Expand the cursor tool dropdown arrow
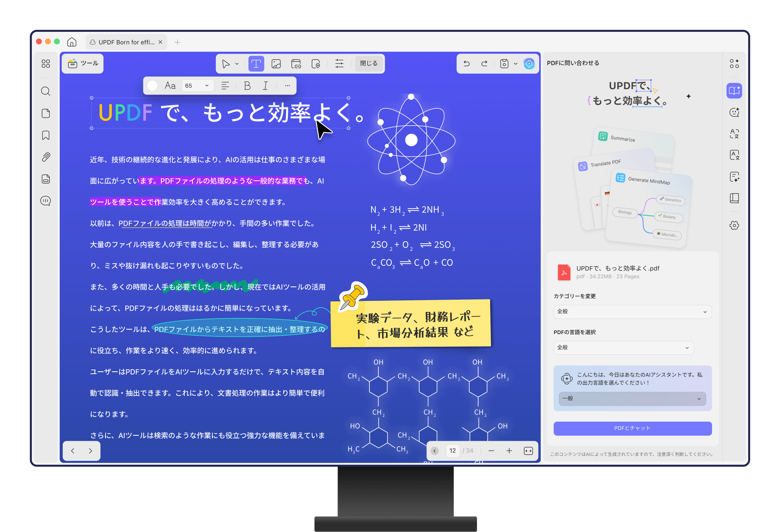Image resolution: width=780 pixels, height=532 pixels. point(237,64)
